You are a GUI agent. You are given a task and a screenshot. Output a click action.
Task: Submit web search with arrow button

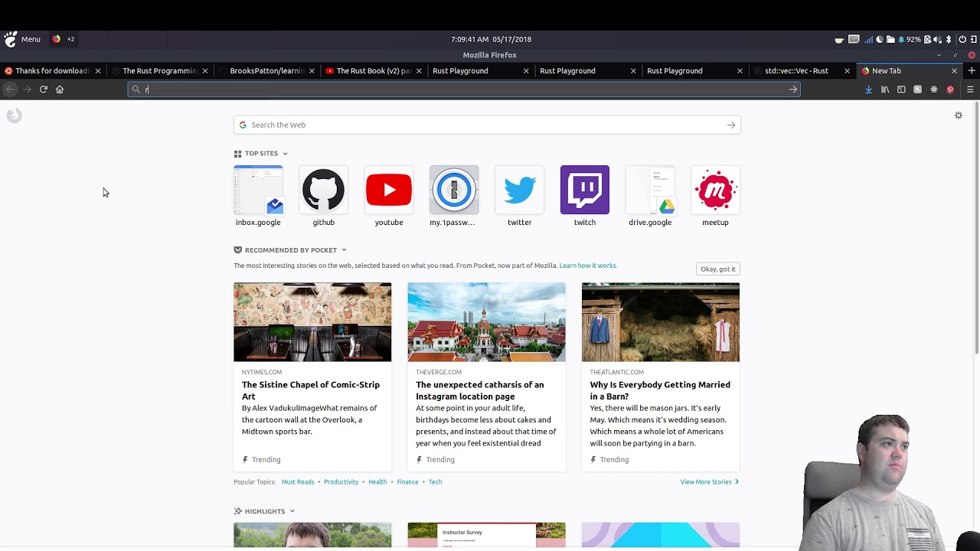[x=731, y=125]
